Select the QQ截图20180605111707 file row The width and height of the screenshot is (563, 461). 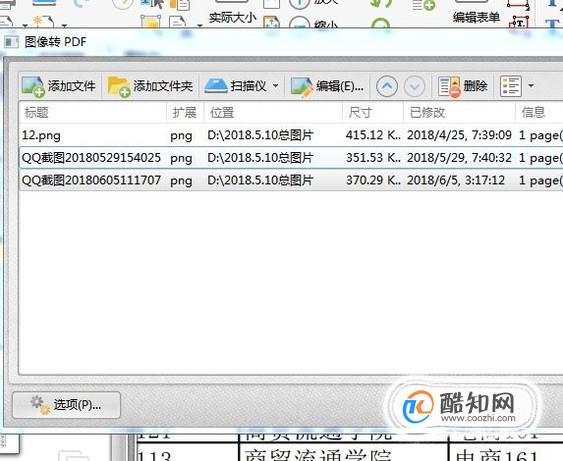click(x=291, y=180)
